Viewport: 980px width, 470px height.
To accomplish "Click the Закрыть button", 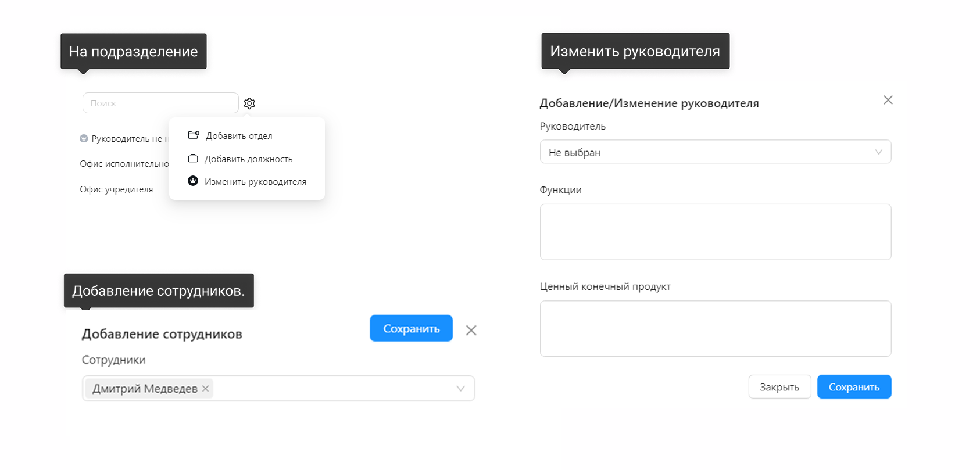I will click(x=779, y=387).
